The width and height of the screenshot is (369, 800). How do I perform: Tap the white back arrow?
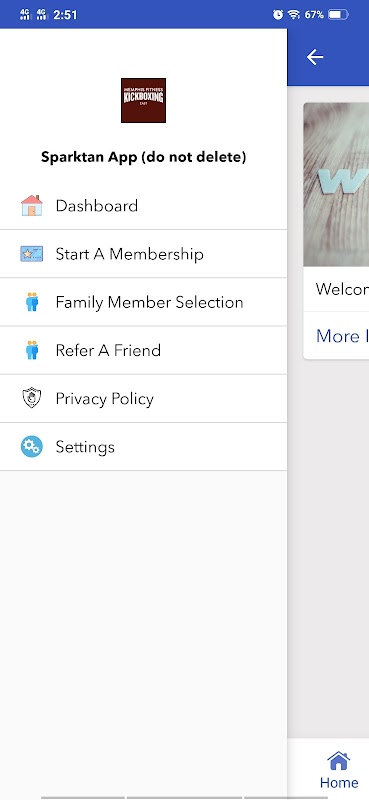point(315,57)
